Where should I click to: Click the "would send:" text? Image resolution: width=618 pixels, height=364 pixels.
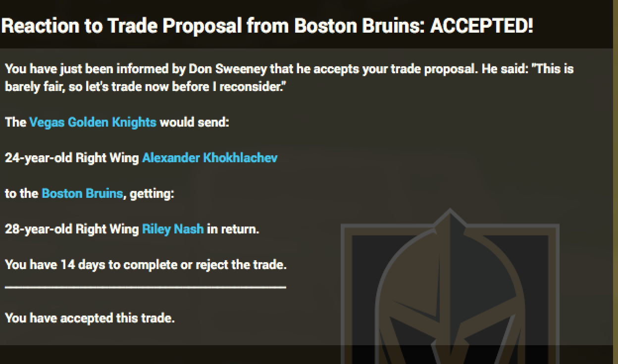click(x=194, y=122)
